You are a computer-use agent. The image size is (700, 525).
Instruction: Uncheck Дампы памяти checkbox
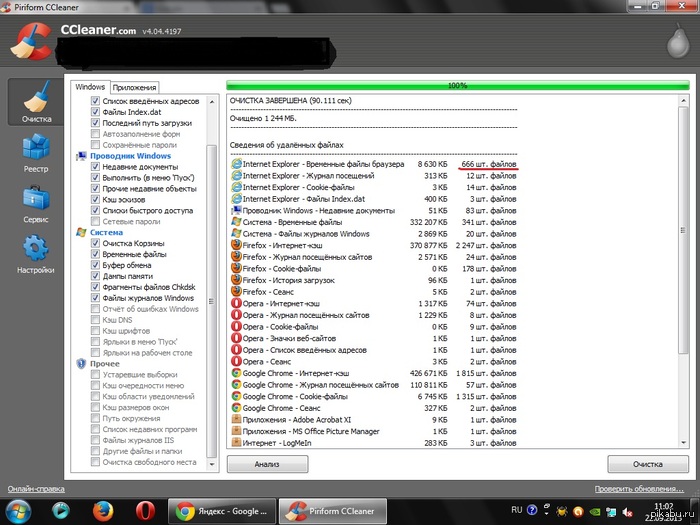95,276
